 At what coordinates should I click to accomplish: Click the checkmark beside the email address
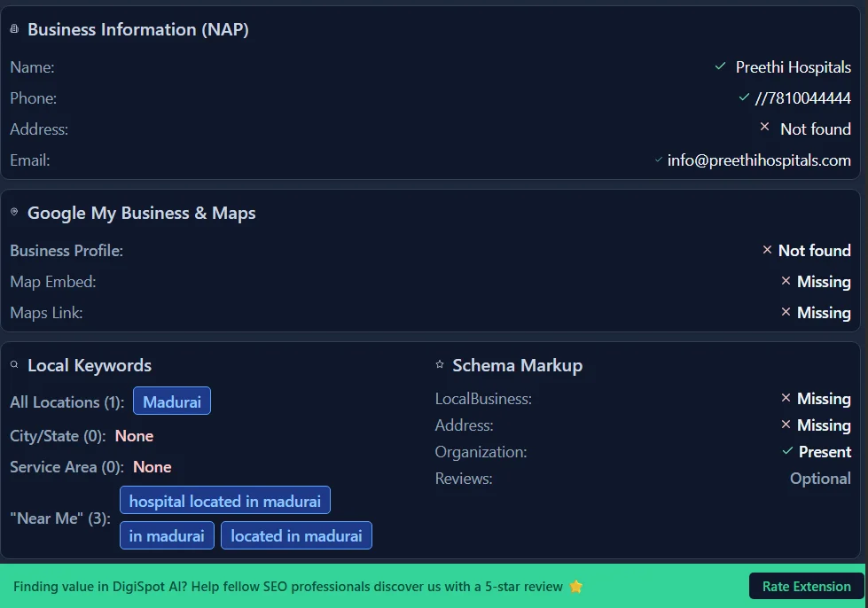click(658, 160)
